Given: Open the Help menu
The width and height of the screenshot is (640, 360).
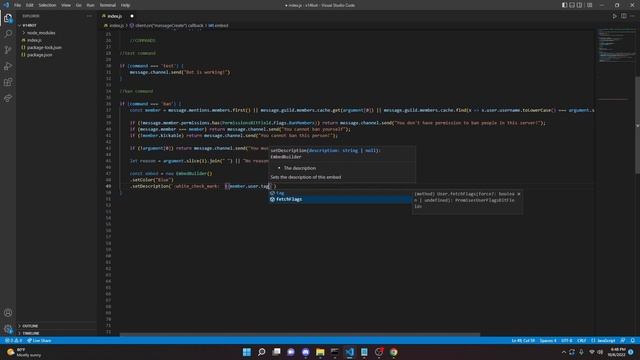Looking at the screenshot, I should [x=125, y=5].
